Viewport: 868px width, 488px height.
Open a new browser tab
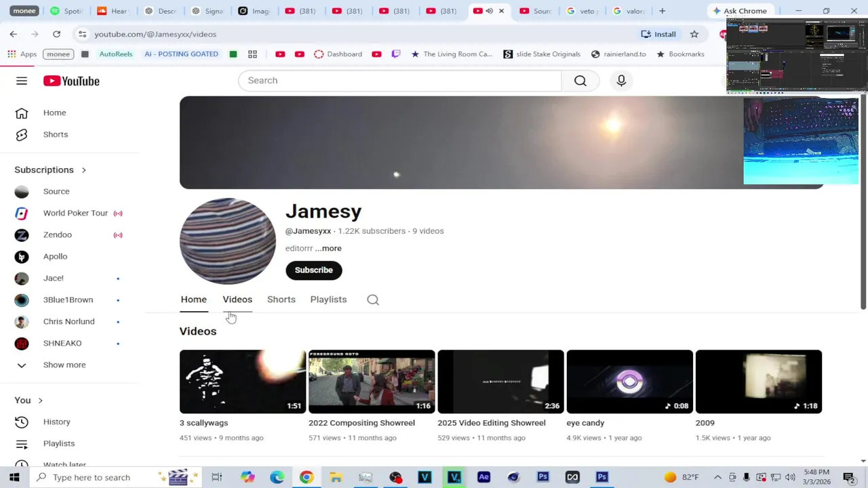click(662, 11)
